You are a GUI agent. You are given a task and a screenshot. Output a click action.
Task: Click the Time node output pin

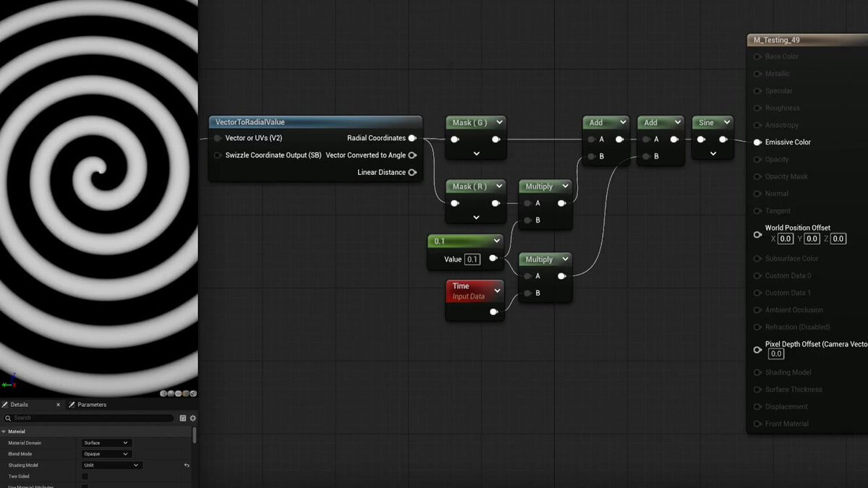point(494,312)
